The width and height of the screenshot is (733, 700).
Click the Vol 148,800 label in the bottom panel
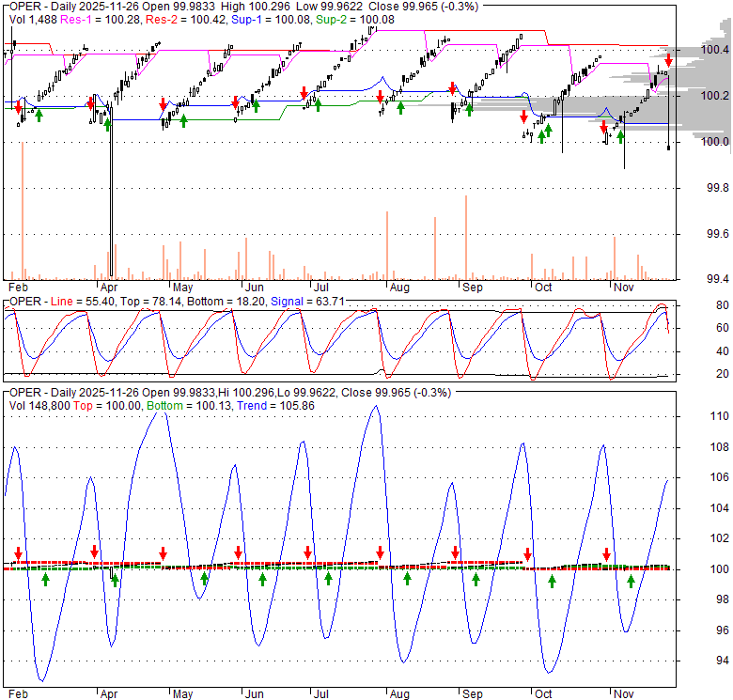coord(40,405)
